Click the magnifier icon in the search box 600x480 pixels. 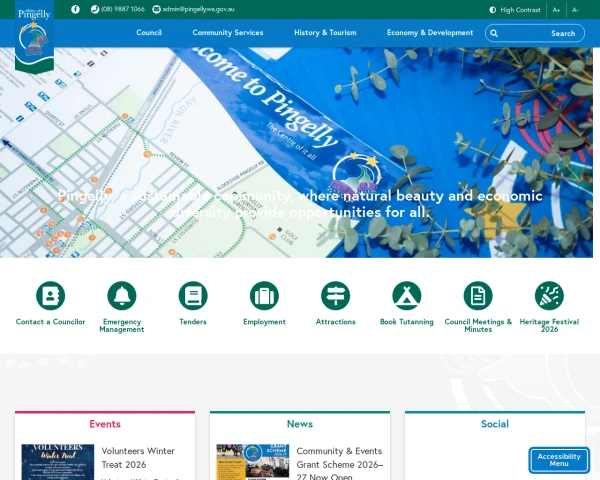point(494,33)
